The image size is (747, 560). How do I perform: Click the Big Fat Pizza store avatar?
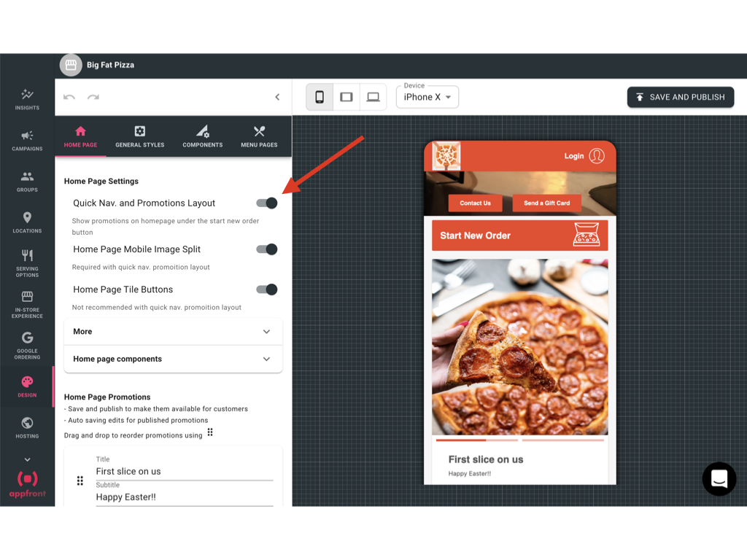point(71,65)
